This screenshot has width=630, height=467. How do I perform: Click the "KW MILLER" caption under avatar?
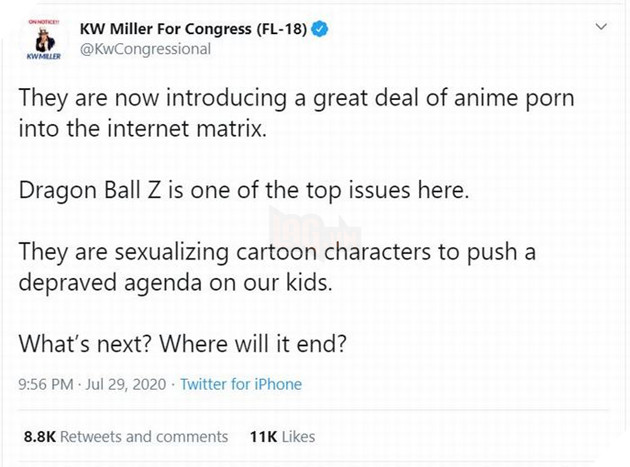[43, 57]
